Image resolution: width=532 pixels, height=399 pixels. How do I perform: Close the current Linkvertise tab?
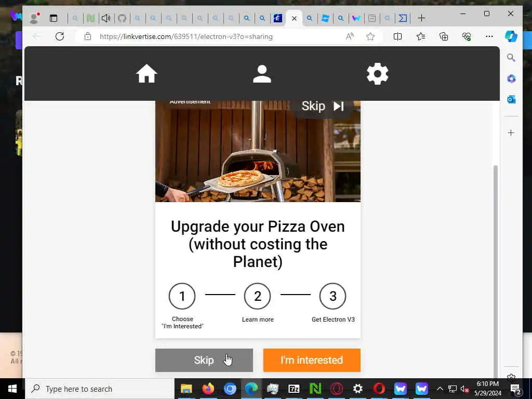294,18
